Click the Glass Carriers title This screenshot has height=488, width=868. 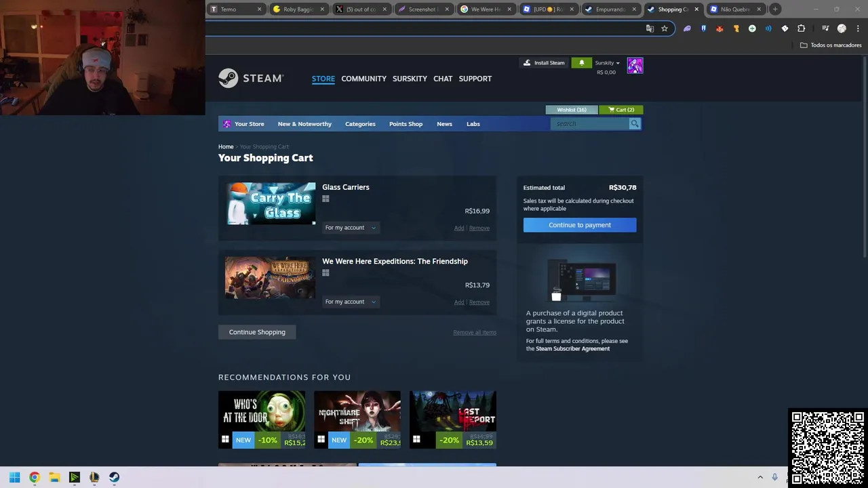[346, 187]
